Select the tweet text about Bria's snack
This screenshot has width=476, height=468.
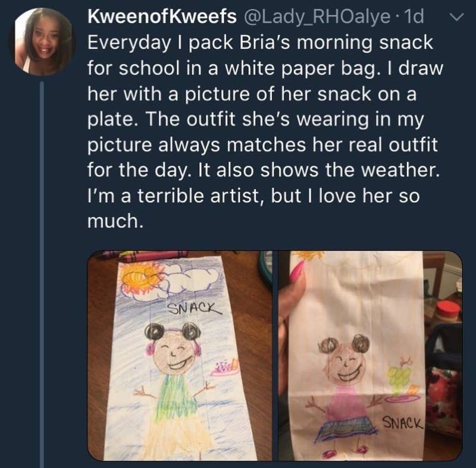(x=263, y=132)
